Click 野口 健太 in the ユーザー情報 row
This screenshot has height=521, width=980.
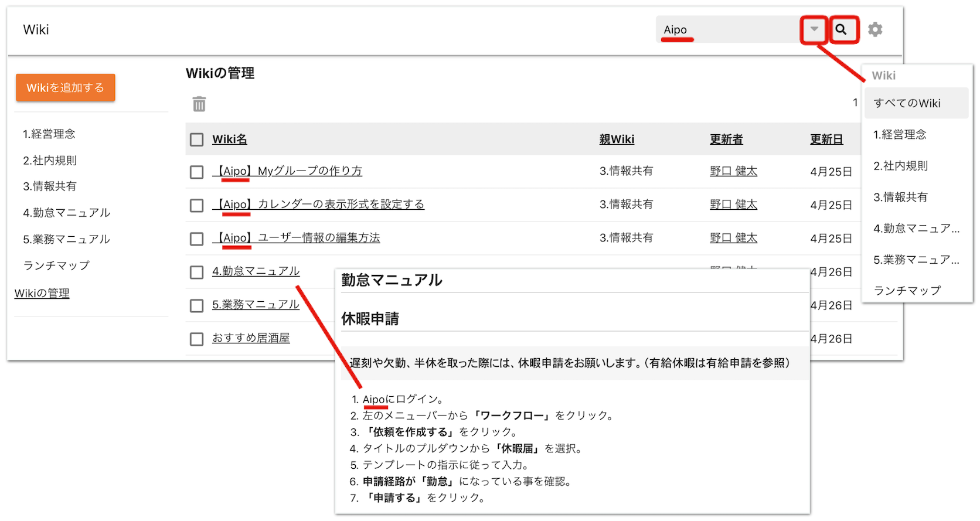coord(733,237)
